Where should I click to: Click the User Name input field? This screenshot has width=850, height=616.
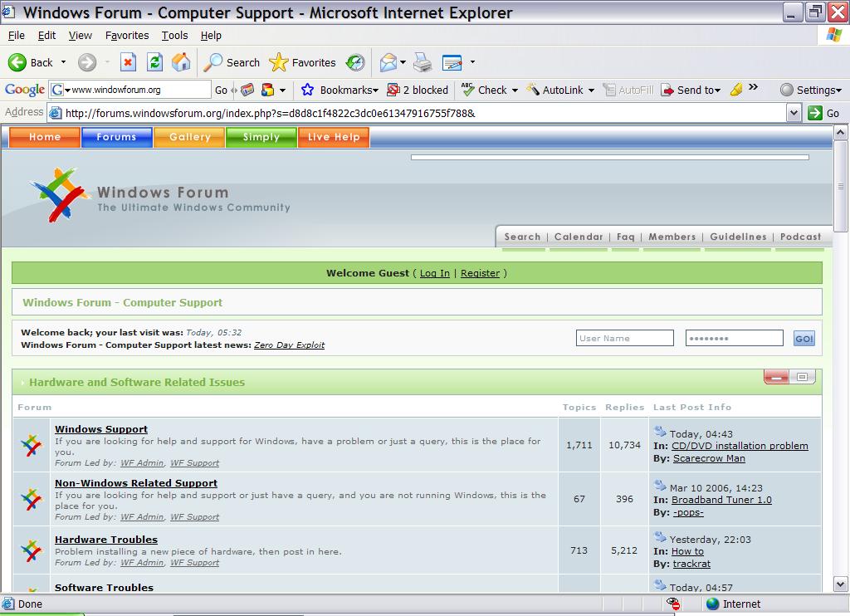point(624,338)
